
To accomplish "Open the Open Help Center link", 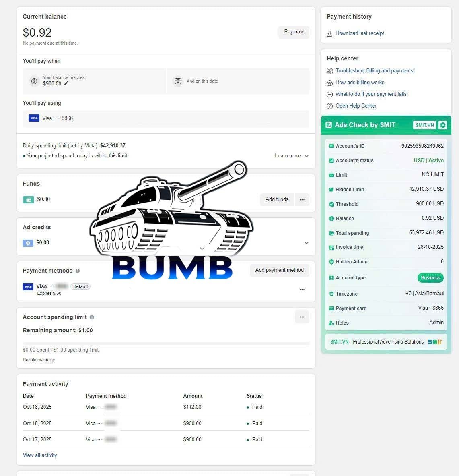I will (356, 106).
